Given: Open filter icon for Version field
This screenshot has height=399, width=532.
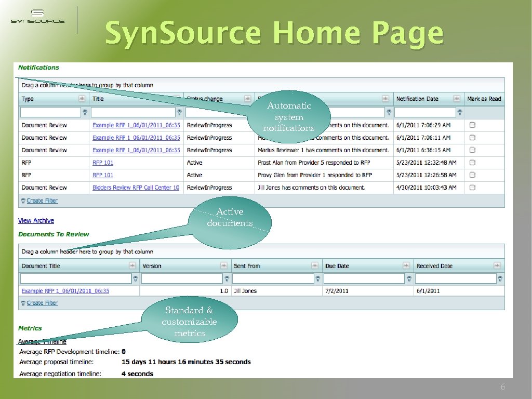Looking at the screenshot, I should pyautogui.click(x=227, y=278).
